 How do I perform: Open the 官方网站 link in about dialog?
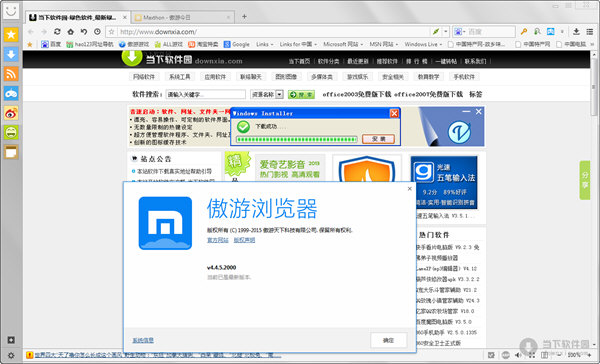click(218, 240)
